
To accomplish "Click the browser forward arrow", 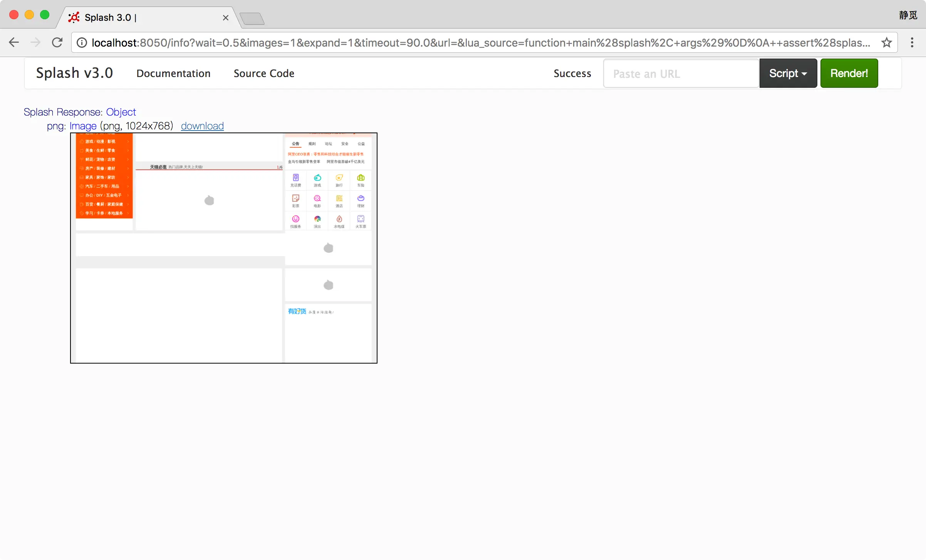I will point(35,42).
